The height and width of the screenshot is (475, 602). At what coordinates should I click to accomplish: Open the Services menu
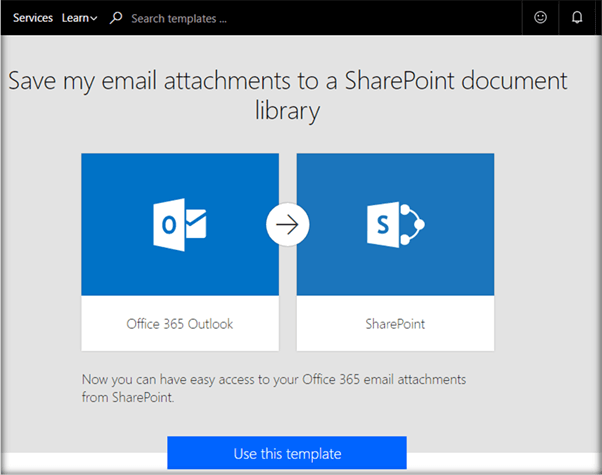(x=33, y=18)
